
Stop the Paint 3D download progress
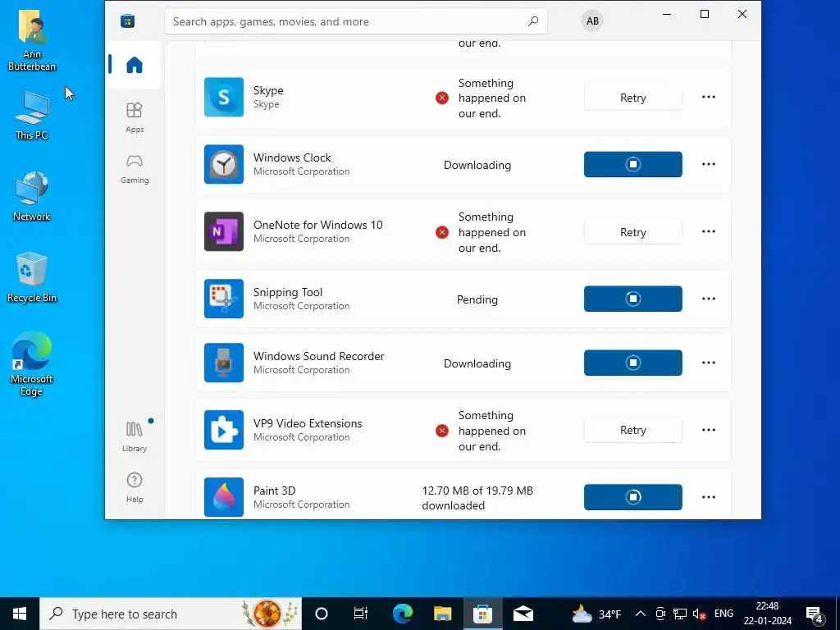pos(633,497)
